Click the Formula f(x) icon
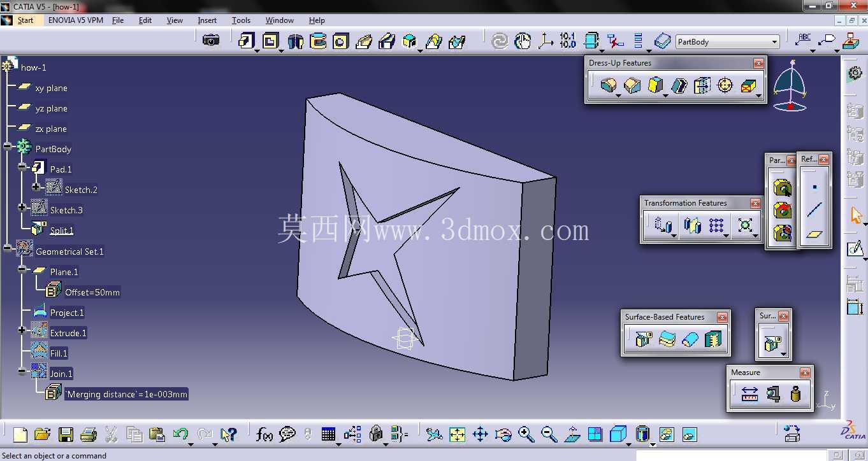 click(x=264, y=435)
